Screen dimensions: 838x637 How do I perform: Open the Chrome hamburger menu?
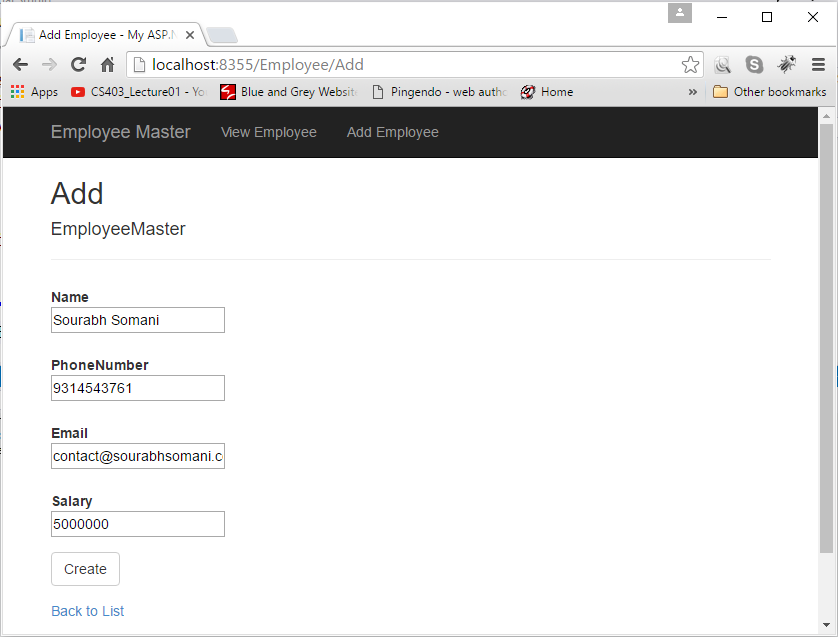tap(818, 65)
